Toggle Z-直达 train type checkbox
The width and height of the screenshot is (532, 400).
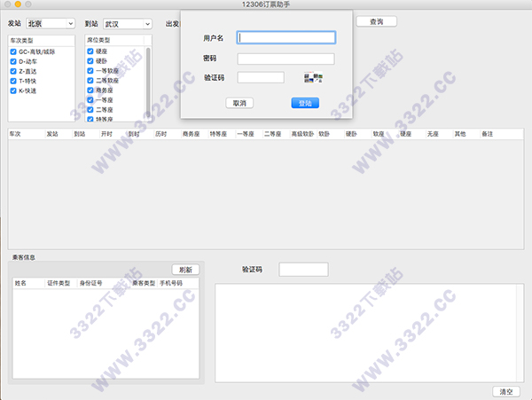[x=13, y=71]
